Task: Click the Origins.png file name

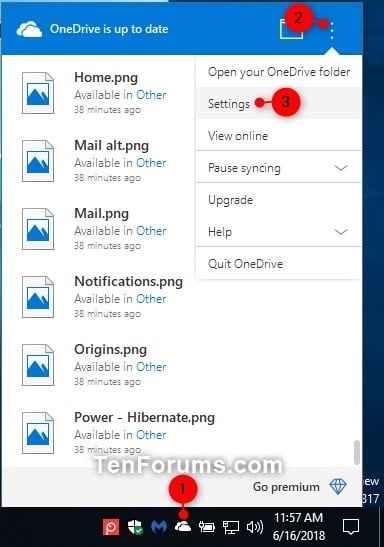Action: 111,350
